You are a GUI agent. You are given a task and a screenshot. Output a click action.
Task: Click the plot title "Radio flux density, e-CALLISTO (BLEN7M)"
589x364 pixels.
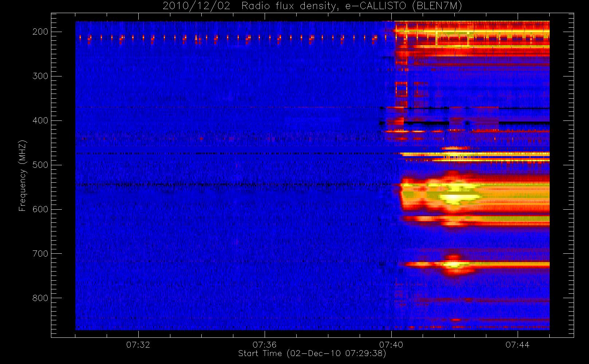point(352,6)
